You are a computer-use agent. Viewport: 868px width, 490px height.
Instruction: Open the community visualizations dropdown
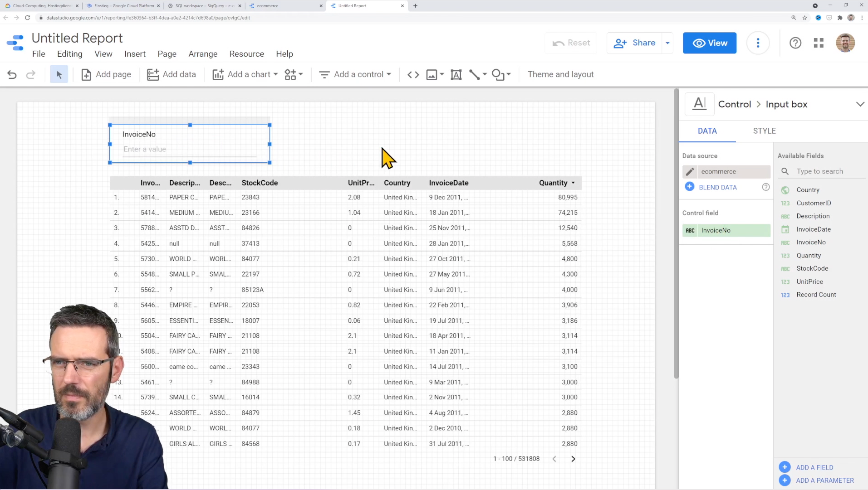click(294, 74)
